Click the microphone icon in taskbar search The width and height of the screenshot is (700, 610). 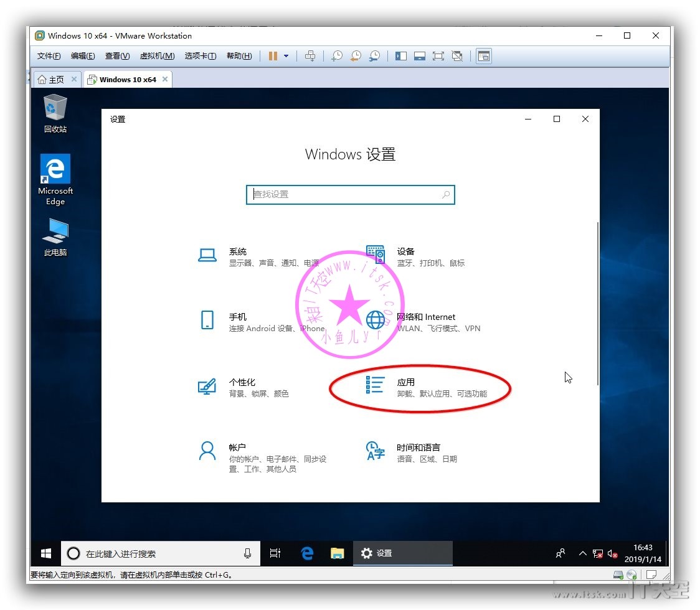(x=247, y=553)
